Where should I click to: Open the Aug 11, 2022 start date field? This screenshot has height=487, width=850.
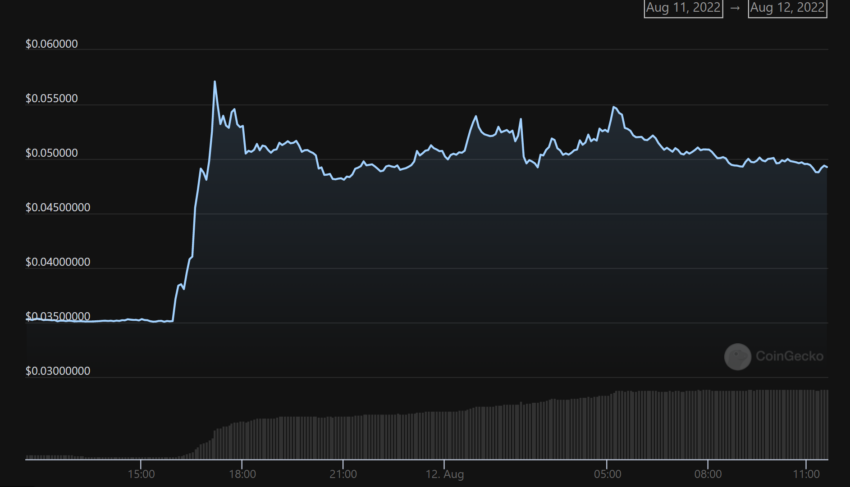pos(683,8)
